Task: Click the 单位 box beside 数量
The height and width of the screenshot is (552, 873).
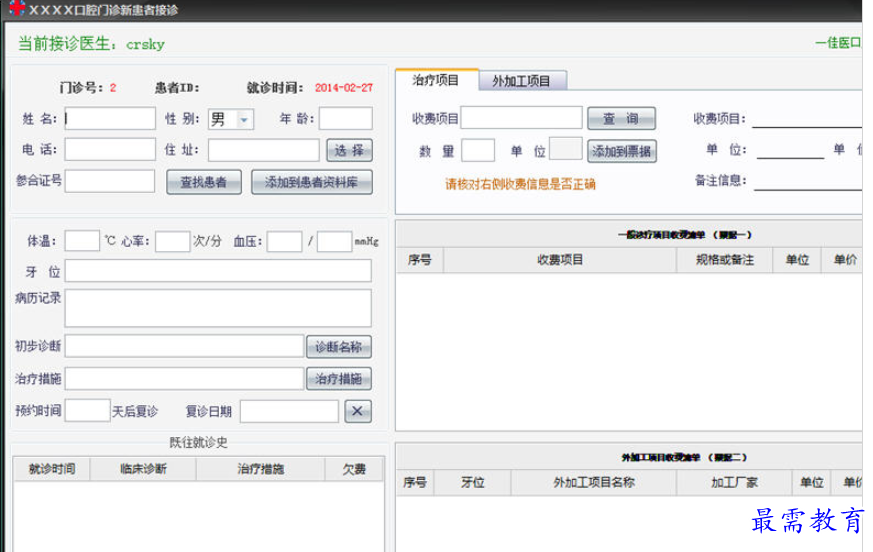Action: 566,149
